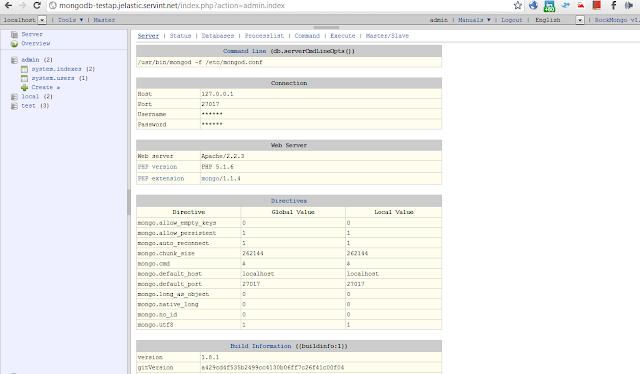The image size is (640, 374).
Task: Select the test (3) database
Action: click(x=35, y=106)
